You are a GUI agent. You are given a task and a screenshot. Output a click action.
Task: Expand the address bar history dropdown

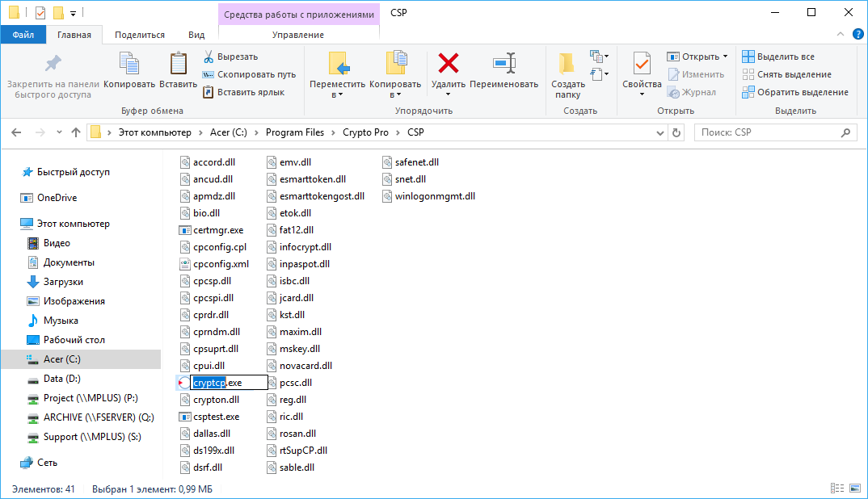(659, 132)
